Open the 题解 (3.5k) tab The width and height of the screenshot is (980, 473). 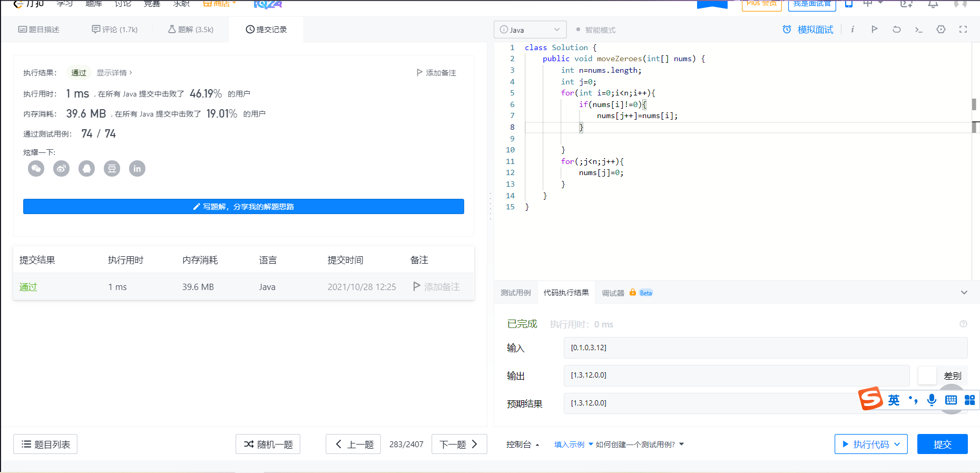point(191,30)
